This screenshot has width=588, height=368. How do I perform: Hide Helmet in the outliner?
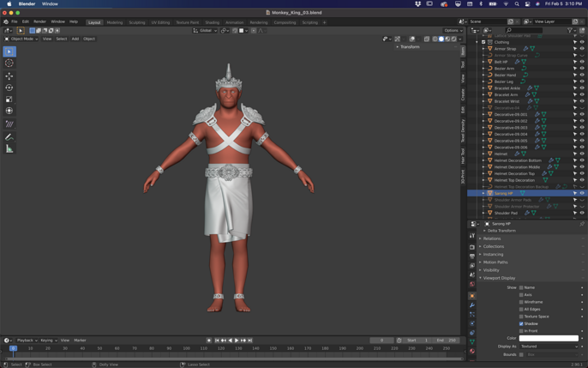click(582, 154)
